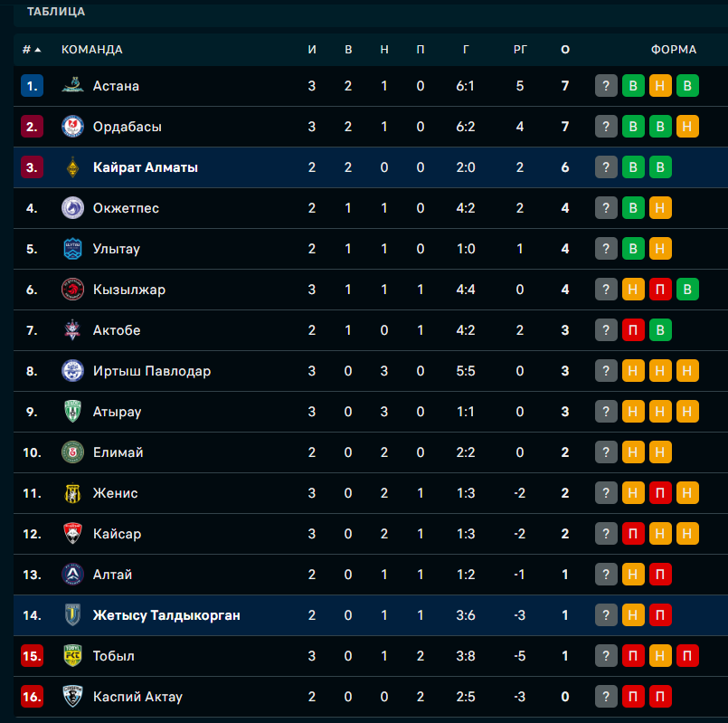Viewport: 728px width, 723px height.
Task: Click Aktobe's green В form badge
Action: point(660,330)
